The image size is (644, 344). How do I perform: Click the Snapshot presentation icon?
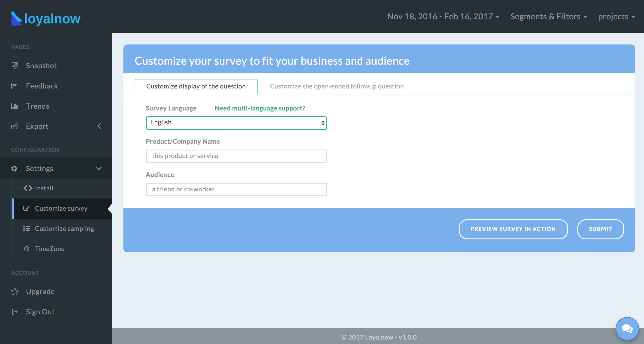click(15, 66)
